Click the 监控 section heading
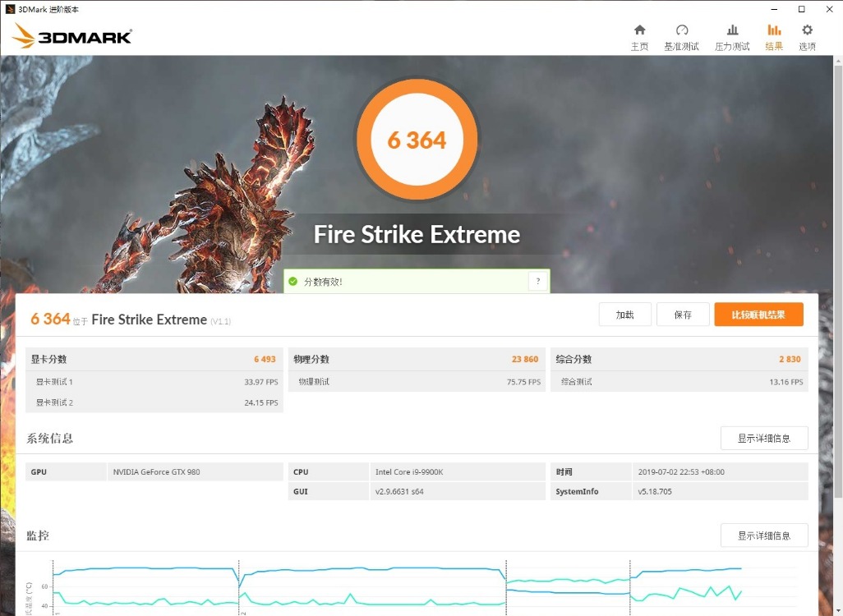 point(38,536)
